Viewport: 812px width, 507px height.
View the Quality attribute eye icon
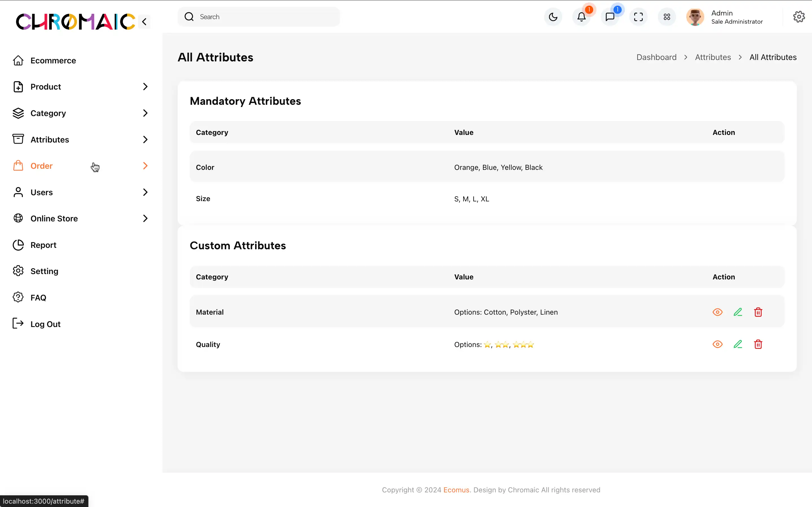pyautogui.click(x=717, y=344)
